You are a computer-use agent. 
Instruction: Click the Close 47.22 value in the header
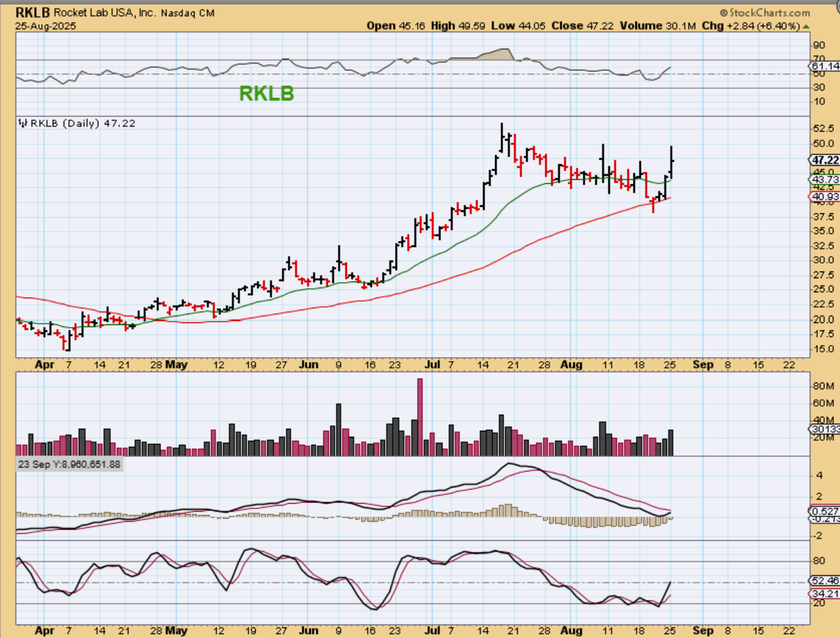[583, 25]
